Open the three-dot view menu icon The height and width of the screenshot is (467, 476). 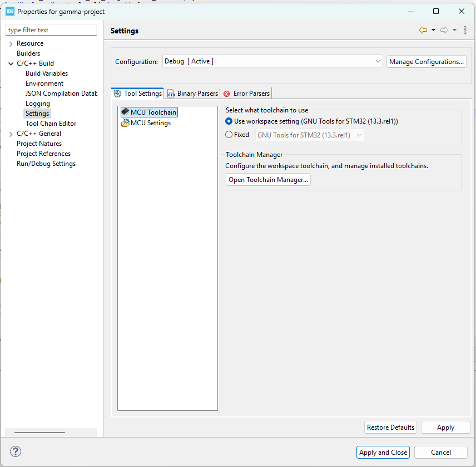pyautogui.click(x=465, y=30)
